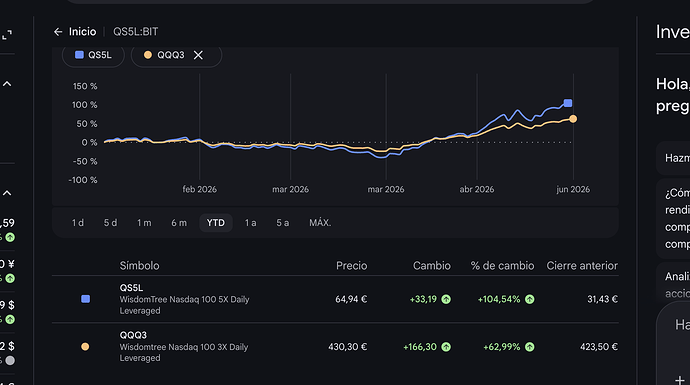The height and width of the screenshot is (385, 690).
Task: Collapse the upper left sidebar section chevron
Action: (x=7, y=84)
